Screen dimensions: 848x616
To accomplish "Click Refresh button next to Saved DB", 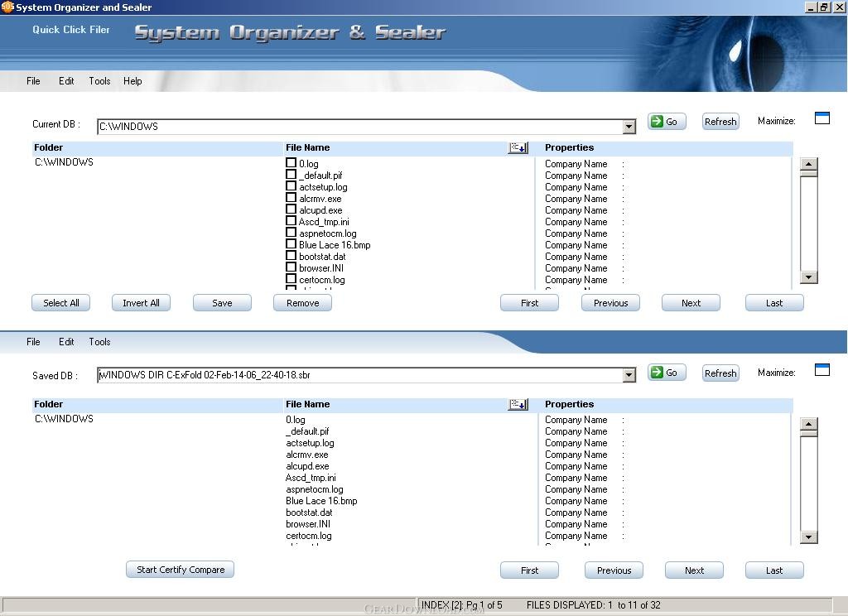I will pos(720,373).
